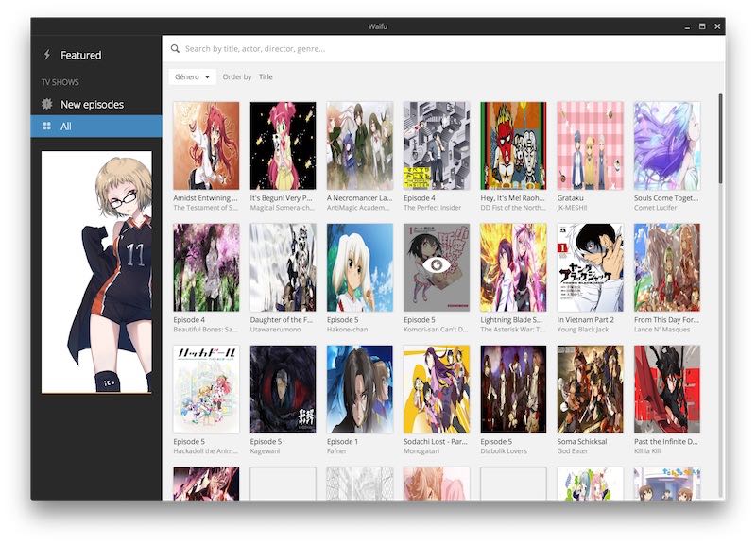
Task: Open the Past the Infinite D... poster
Action: 667,389
